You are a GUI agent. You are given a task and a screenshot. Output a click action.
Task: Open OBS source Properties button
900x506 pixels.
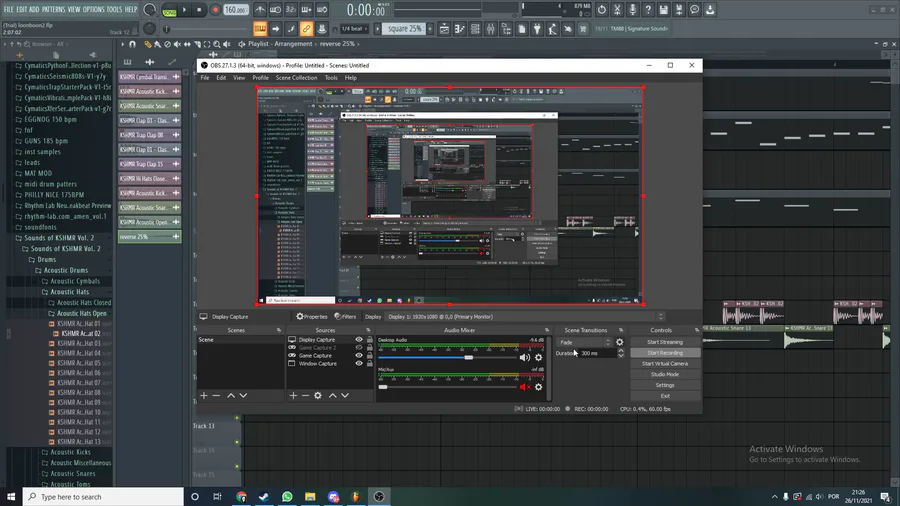(312, 317)
